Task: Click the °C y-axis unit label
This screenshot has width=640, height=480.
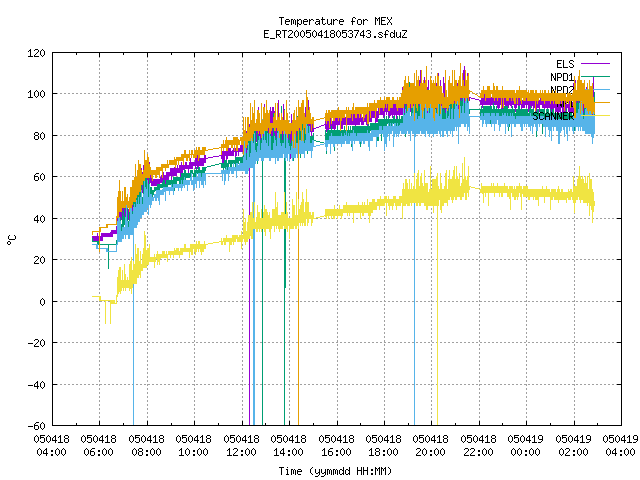Action: [x=12, y=240]
